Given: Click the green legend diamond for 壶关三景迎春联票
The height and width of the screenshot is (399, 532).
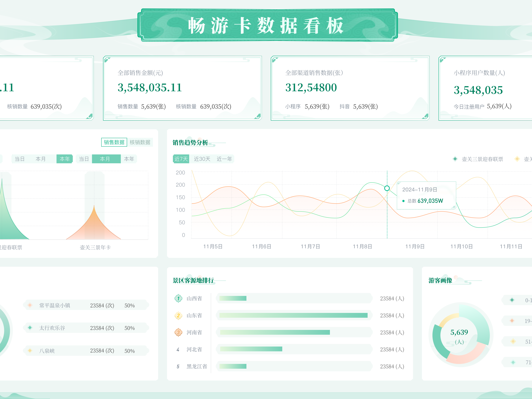Looking at the screenshot, I should 455,159.
